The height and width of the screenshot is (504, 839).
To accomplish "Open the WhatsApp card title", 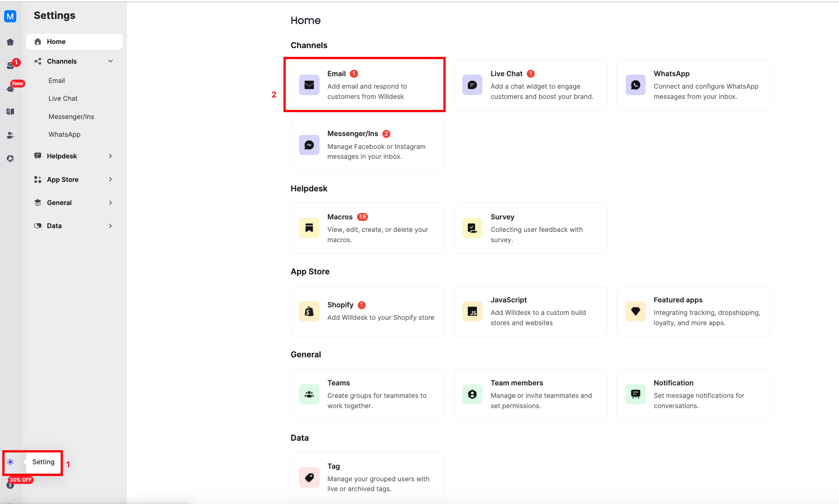I will coord(672,74).
